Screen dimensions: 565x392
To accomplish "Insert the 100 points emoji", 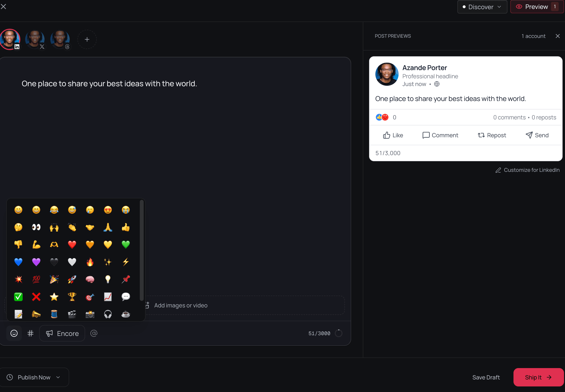I will coord(36,279).
